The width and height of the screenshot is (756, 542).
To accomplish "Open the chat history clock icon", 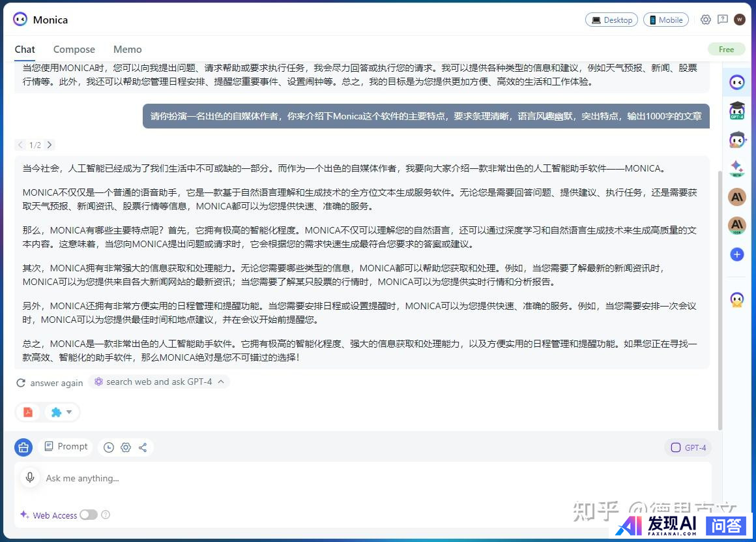I will coord(109,447).
